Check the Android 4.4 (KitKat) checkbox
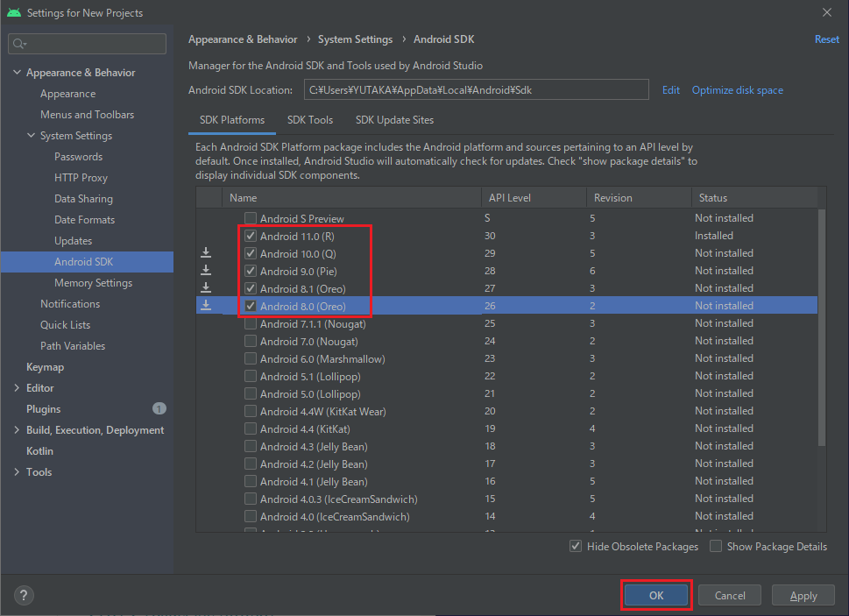This screenshot has width=849, height=616. point(251,428)
